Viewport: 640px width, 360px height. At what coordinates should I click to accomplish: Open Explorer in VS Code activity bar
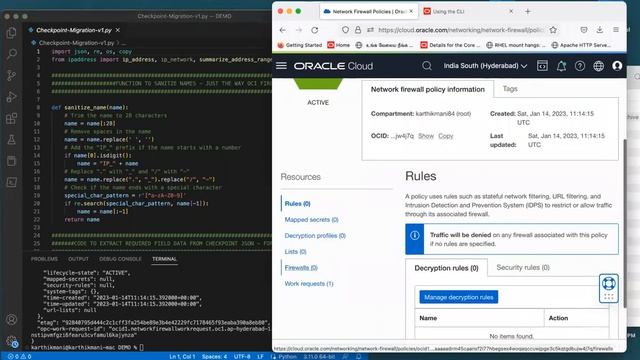(x=11, y=33)
